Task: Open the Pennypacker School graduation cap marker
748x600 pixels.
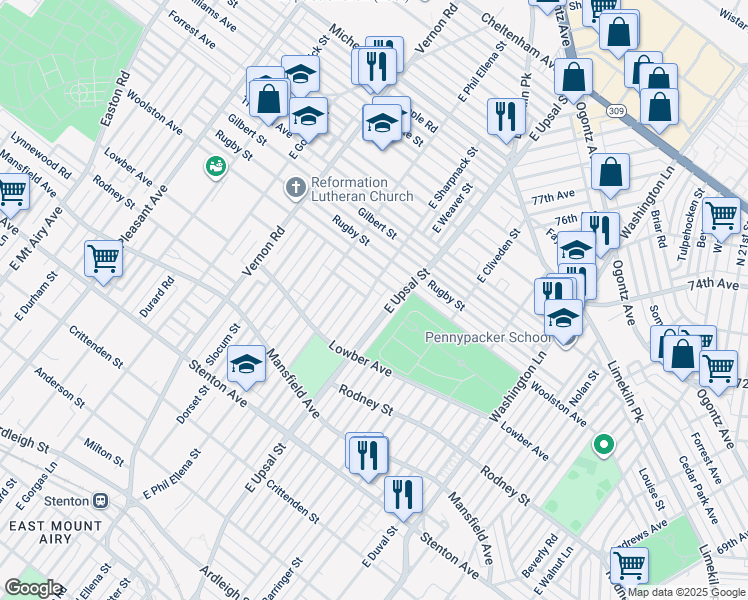Action: click(563, 319)
